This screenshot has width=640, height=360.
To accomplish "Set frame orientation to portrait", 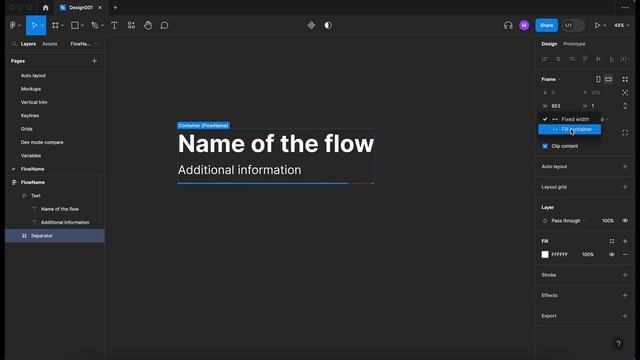I will click(598, 79).
